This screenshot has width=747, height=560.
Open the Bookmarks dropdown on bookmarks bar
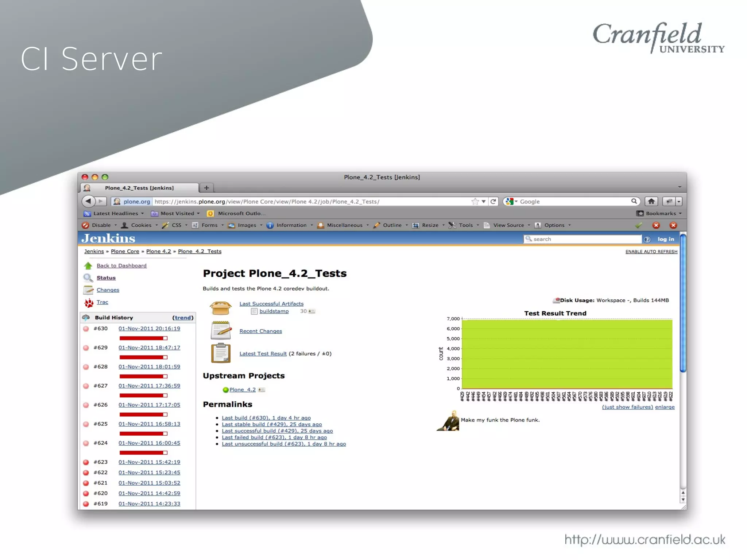(x=659, y=214)
